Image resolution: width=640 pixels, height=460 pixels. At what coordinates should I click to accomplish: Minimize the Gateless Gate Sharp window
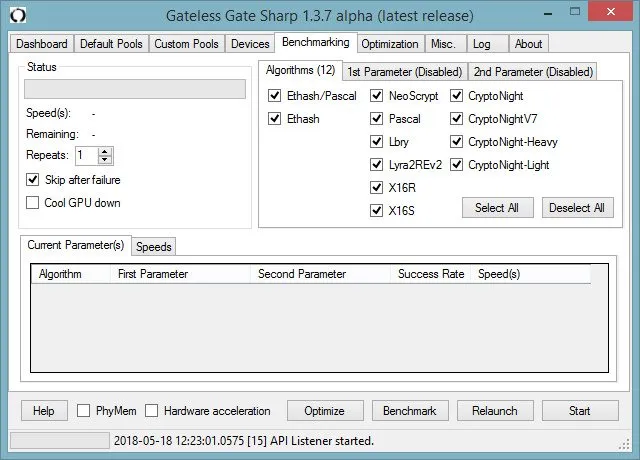pos(548,14)
